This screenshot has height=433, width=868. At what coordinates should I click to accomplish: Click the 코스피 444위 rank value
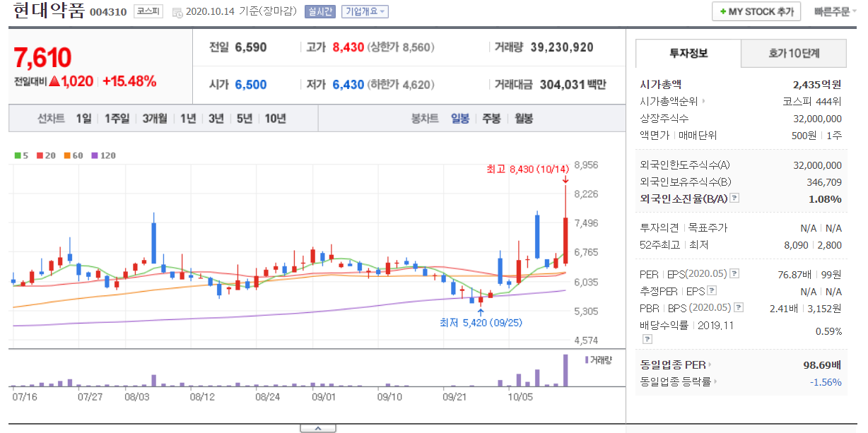pos(813,102)
